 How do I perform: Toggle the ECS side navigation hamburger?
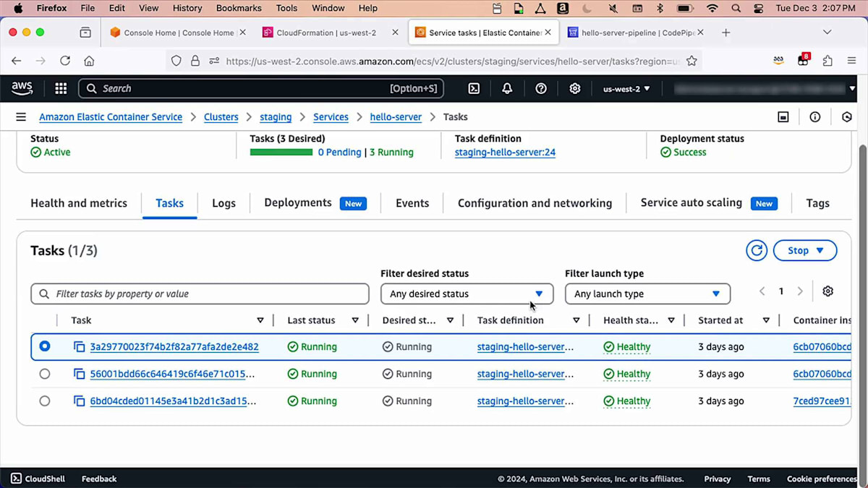pos(21,117)
